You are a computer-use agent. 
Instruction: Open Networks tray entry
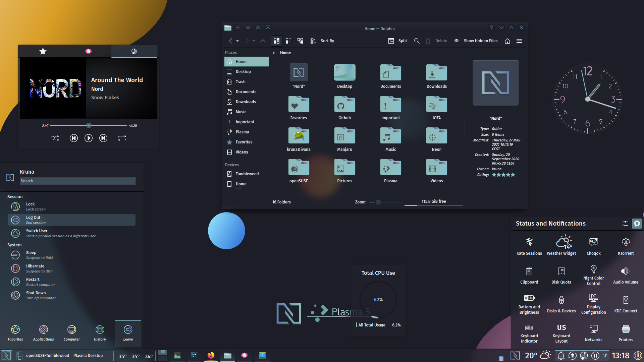point(593,333)
